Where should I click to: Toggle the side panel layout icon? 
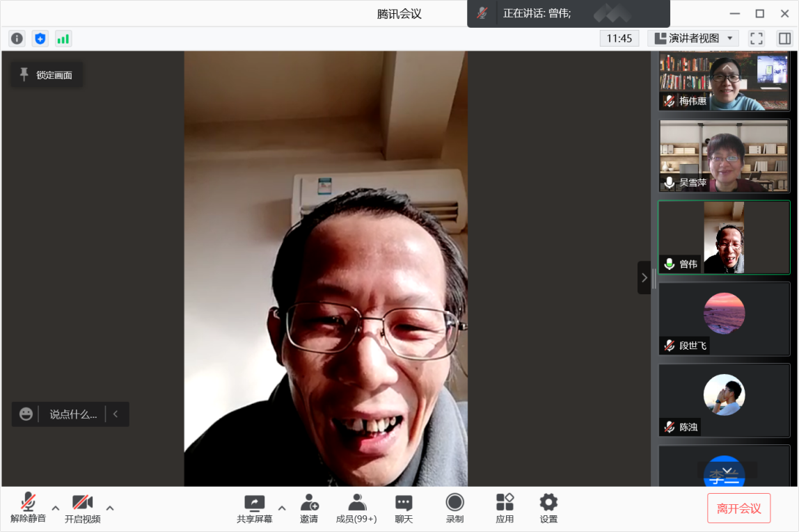tap(784, 38)
